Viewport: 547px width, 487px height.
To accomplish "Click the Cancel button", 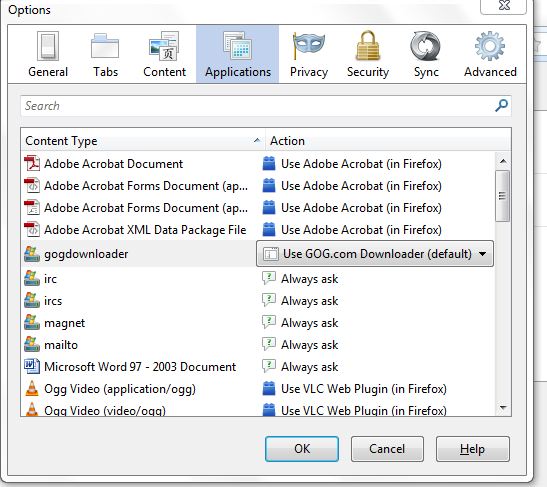I will coord(387,449).
